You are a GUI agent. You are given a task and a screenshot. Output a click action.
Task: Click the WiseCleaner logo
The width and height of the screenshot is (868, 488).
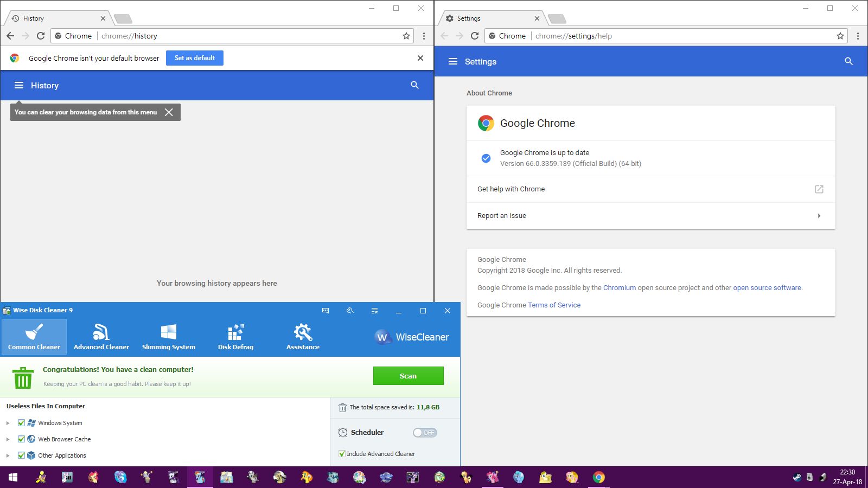[x=412, y=337]
